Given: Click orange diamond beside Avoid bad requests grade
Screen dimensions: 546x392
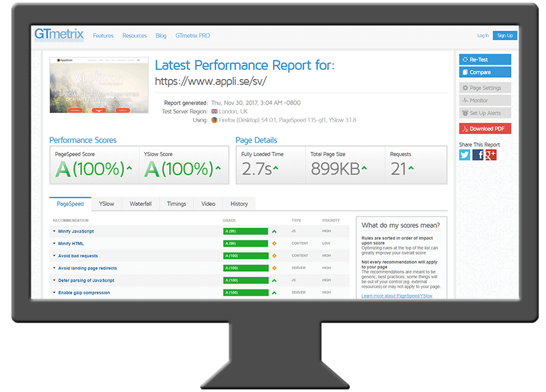Looking at the screenshot, I should coord(274,255).
